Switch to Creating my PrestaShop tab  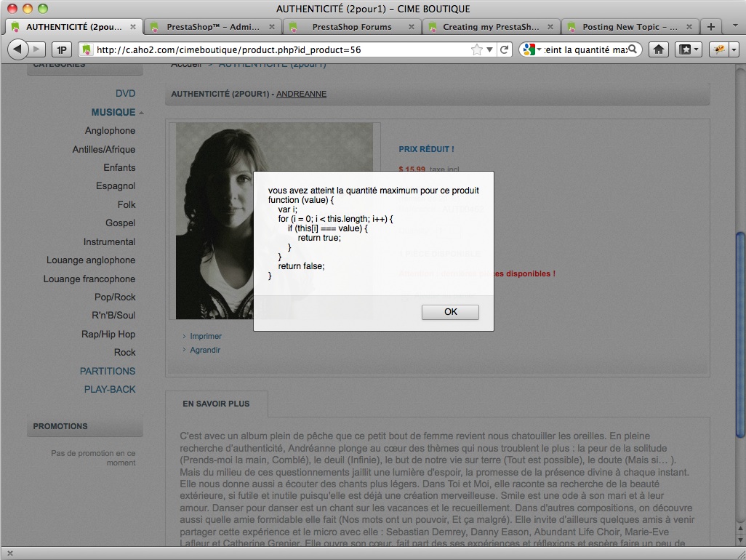click(x=491, y=27)
